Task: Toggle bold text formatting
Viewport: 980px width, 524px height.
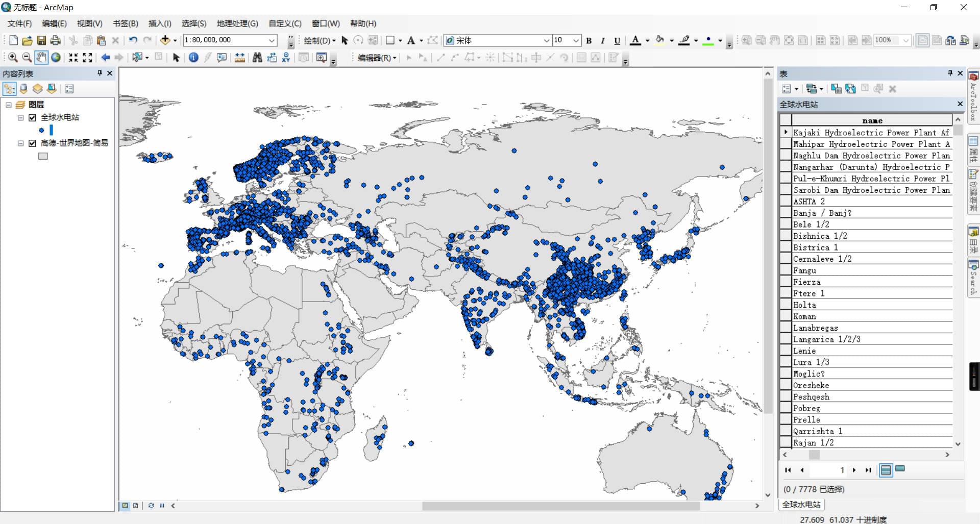Action: point(589,40)
